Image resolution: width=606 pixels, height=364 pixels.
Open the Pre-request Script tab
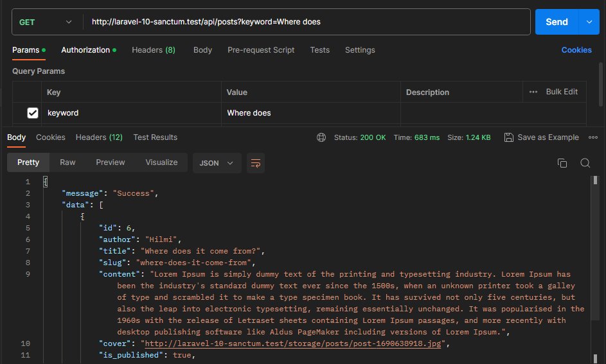tap(261, 50)
